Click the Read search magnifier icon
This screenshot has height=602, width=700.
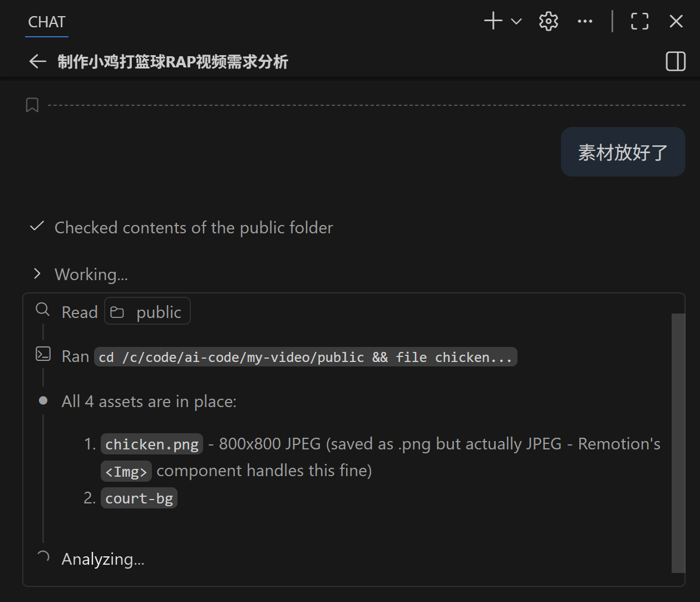coord(43,309)
